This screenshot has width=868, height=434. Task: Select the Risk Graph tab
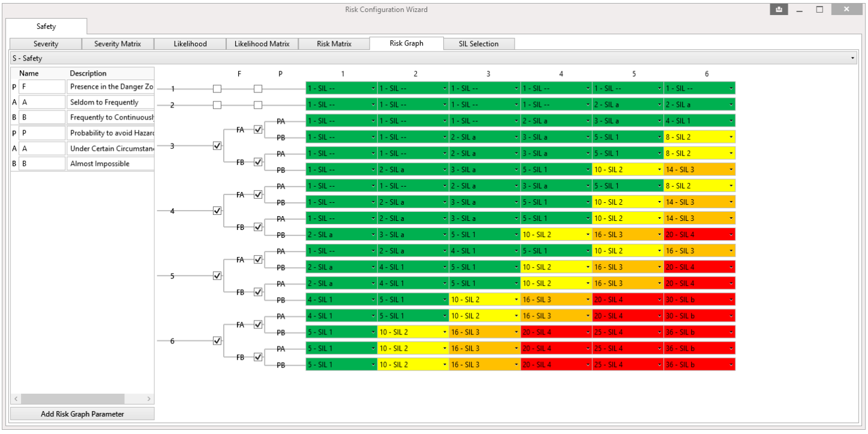pos(406,43)
